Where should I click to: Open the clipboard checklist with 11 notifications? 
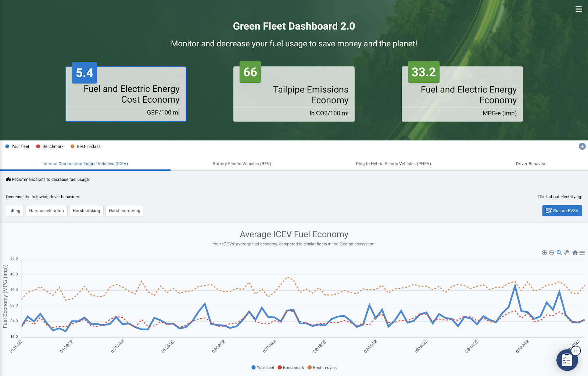click(567, 361)
